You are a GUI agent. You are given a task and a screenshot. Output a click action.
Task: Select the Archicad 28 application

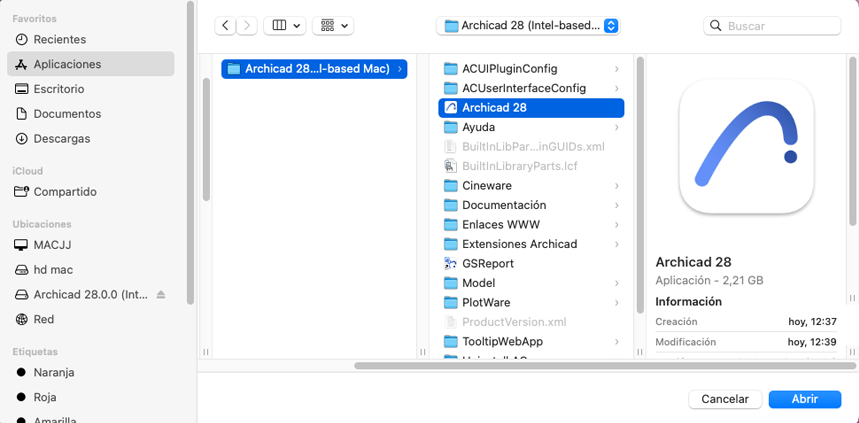[531, 108]
